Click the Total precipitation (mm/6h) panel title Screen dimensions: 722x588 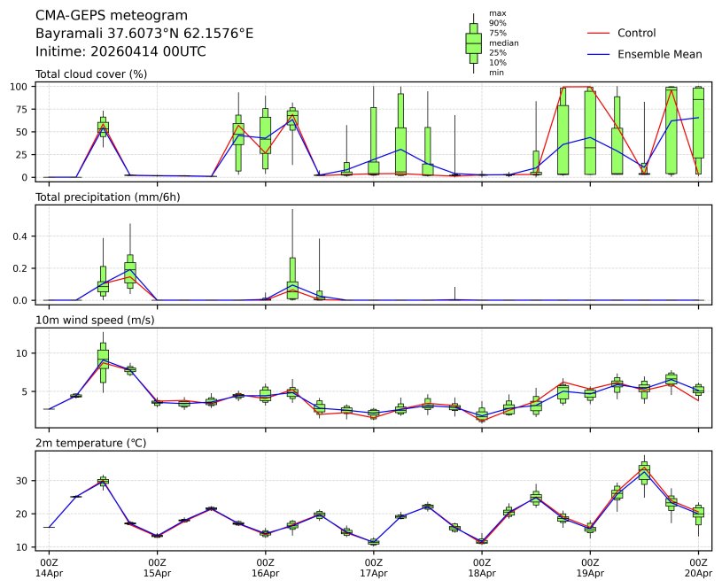[108, 197]
